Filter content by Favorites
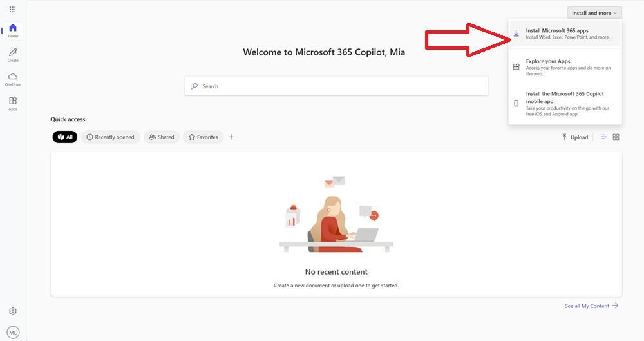644x341 pixels. coord(203,137)
